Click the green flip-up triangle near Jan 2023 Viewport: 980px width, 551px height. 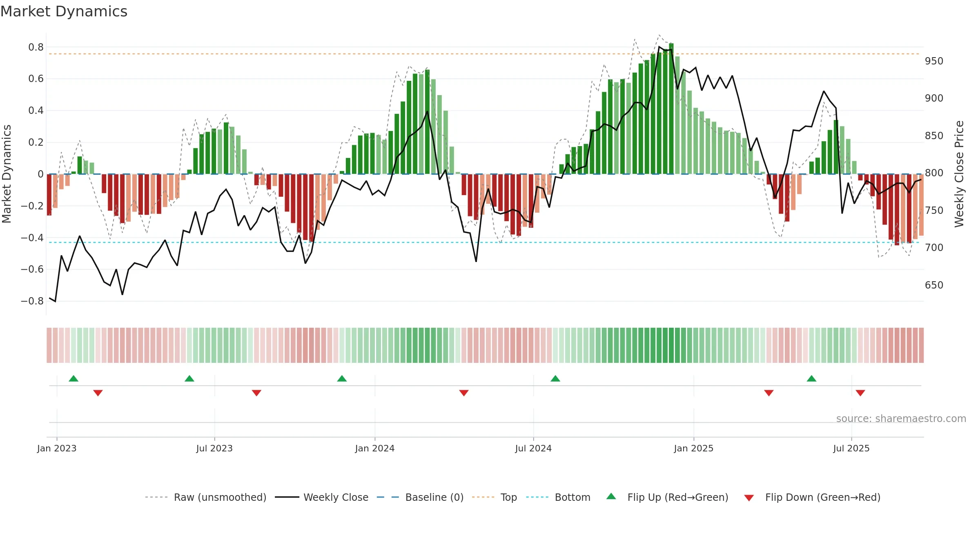[x=73, y=378]
